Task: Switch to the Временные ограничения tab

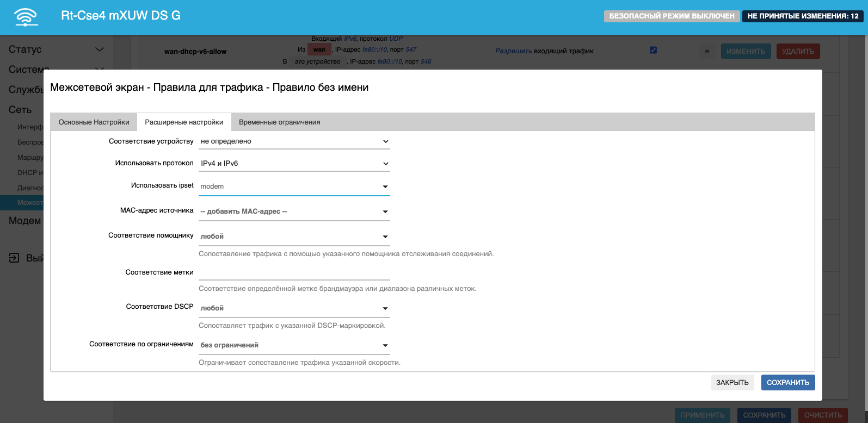Action: click(279, 122)
